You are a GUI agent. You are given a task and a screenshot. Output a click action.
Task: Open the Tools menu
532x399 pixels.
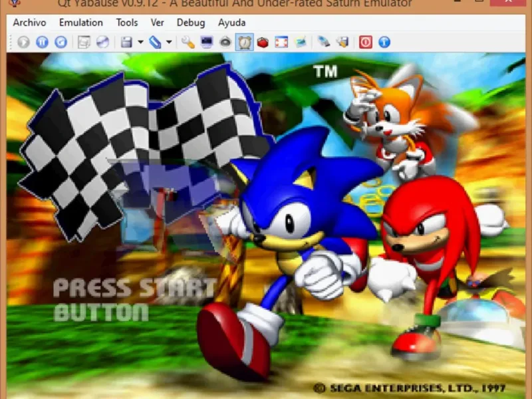tap(127, 23)
